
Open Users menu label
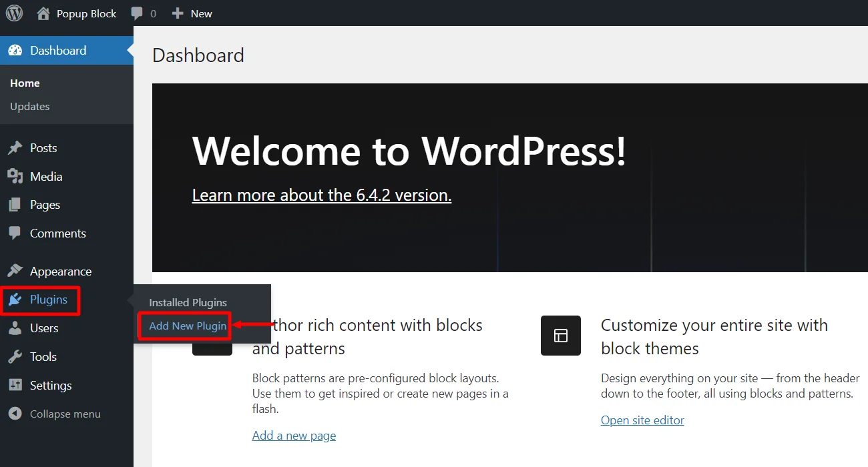(44, 328)
